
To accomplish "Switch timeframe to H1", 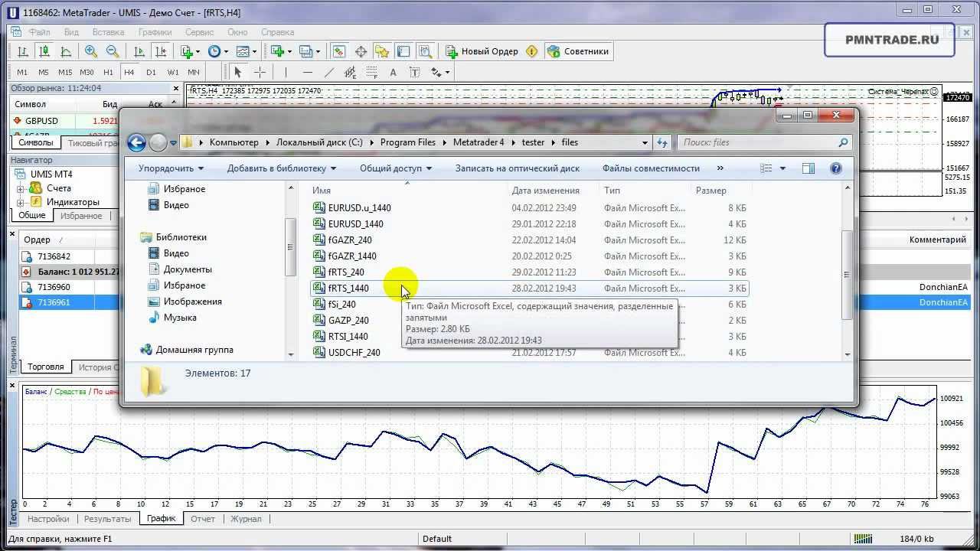I will pos(108,73).
